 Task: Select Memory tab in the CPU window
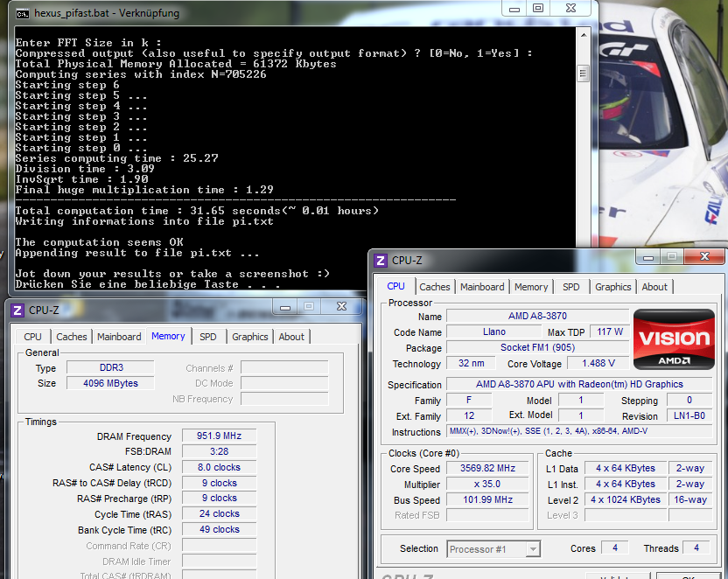click(x=531, y=287)
